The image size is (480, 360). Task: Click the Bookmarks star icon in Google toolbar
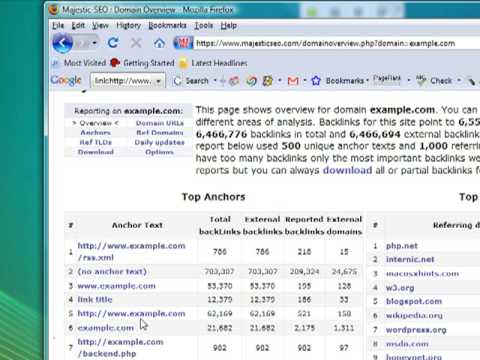pos(316,81)
